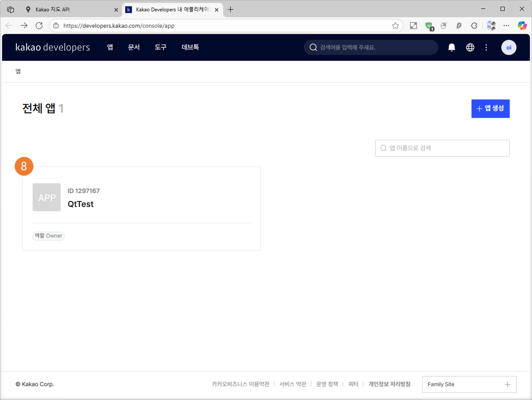532x400 pixels.
Task: Click the 'oi' profile avatar
Action: point(509,47)
